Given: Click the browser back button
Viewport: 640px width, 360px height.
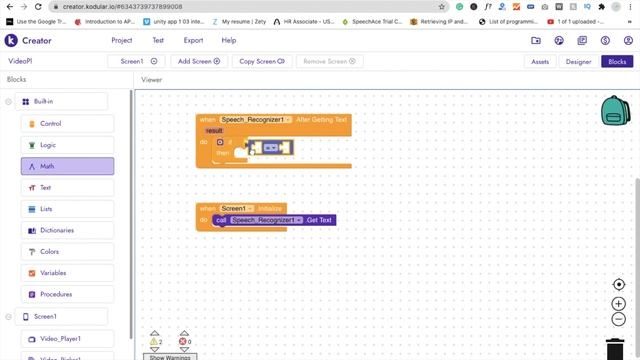Looking at the screenshot, I should point(10,7).
